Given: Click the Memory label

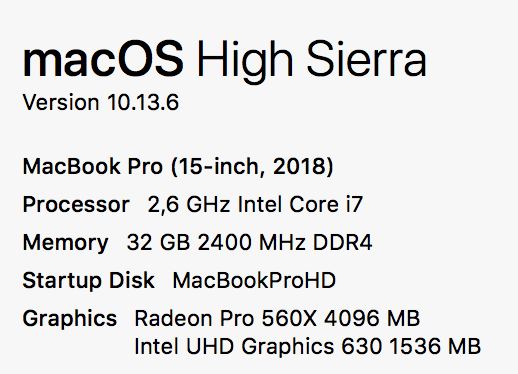Looking at the screenshot, I should point(65,243).
